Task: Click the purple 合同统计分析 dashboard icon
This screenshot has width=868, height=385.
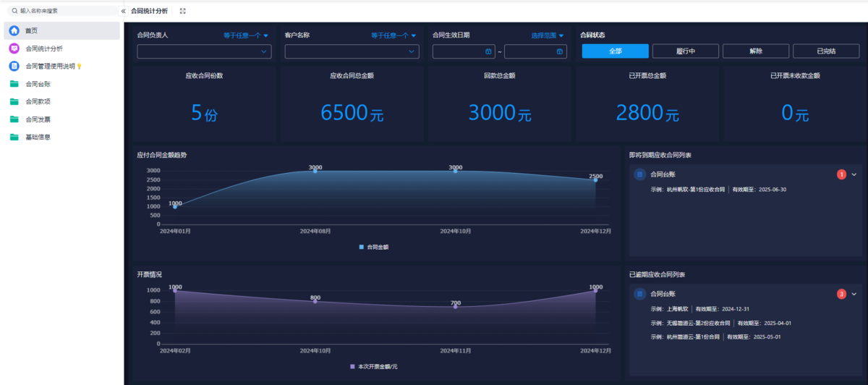Action: coord(14,48)
